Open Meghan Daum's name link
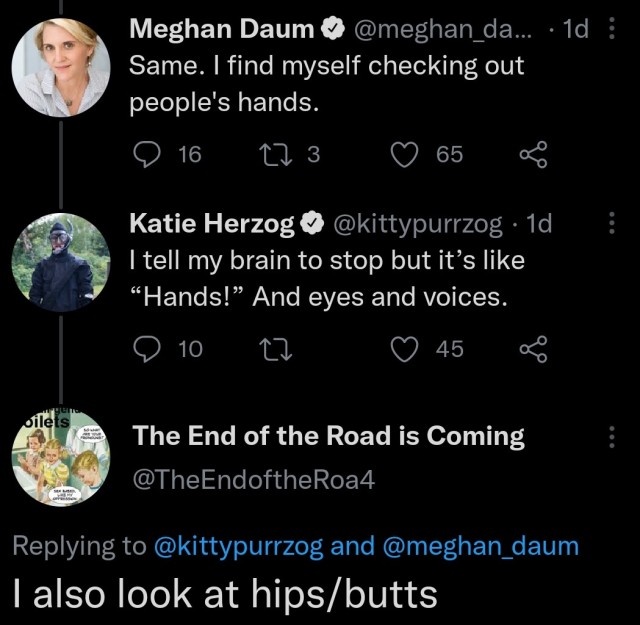Screen dimensions: 640x625 (223, 30)
